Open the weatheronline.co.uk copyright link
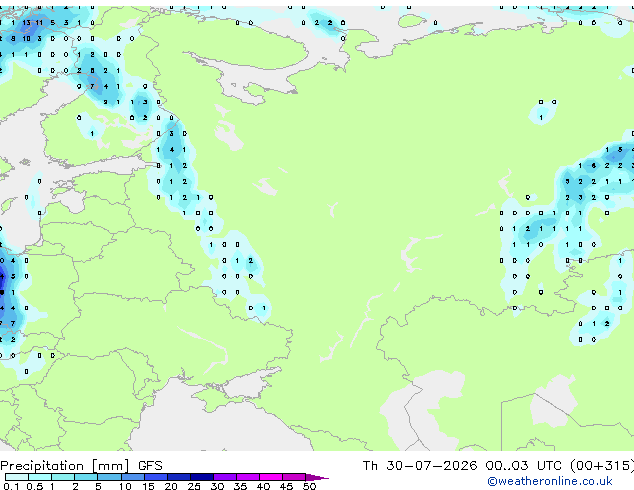This screenshot has height=490, width=634. click(x=549, y=481)
